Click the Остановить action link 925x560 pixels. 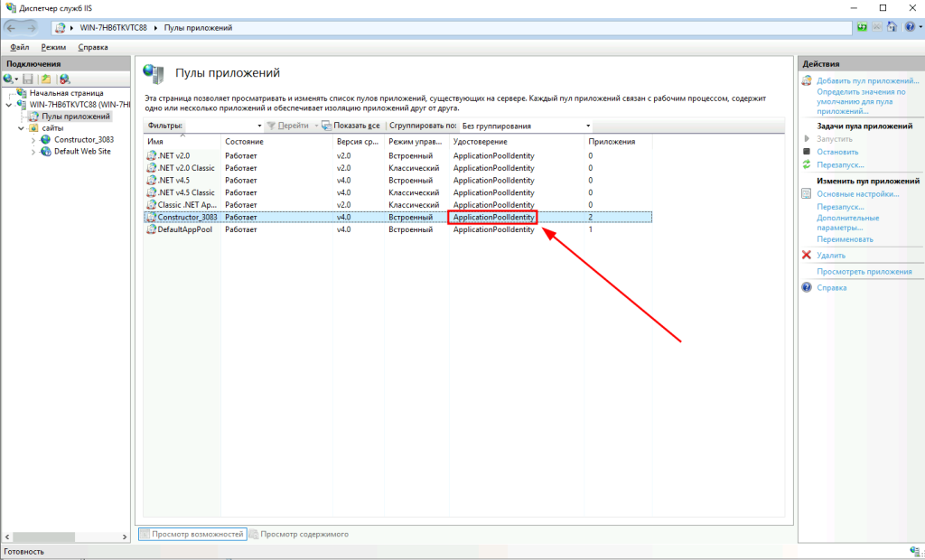point(837,152)
